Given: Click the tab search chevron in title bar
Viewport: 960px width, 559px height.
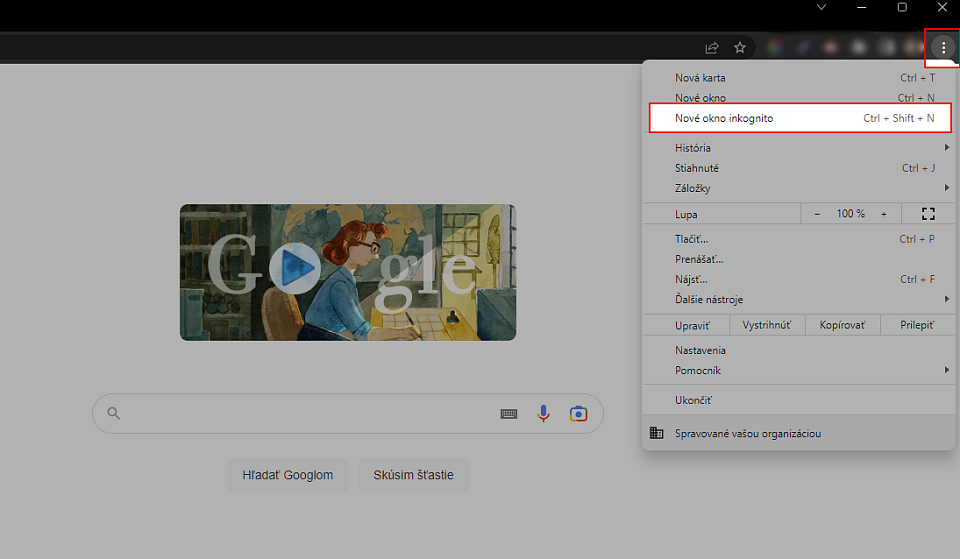Looking at the screenshot, I should (822, 7).
